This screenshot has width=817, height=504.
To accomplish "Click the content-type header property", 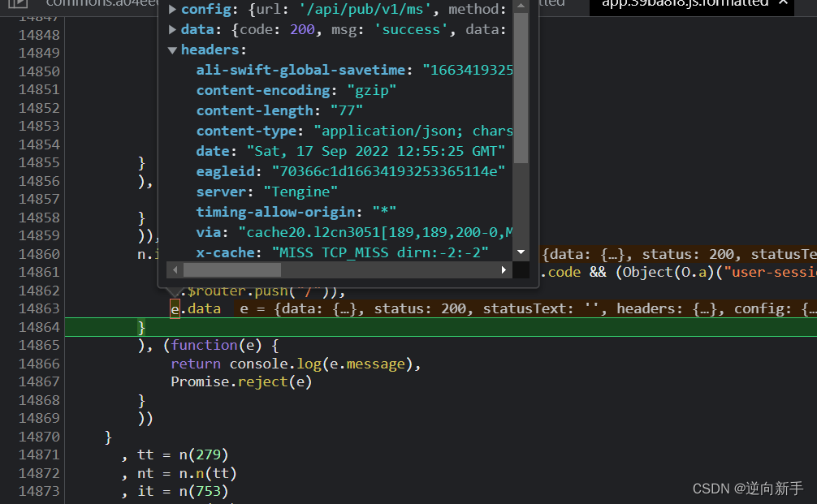I will [x=246, y=131].
